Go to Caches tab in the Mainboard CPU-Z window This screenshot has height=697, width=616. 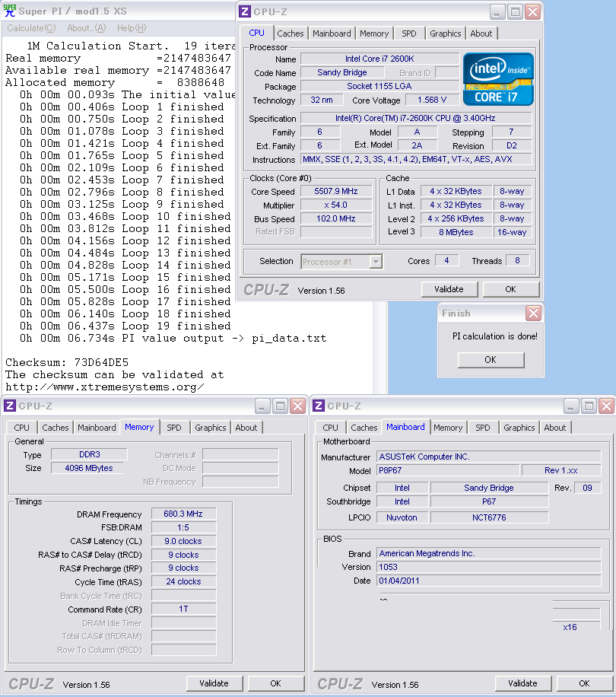click(364, 428)
